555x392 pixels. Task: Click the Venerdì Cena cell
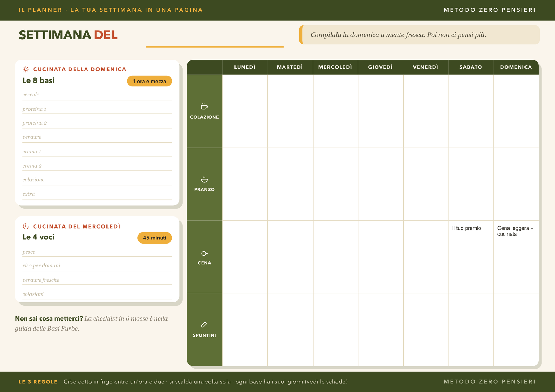click(x=426, y=257)
